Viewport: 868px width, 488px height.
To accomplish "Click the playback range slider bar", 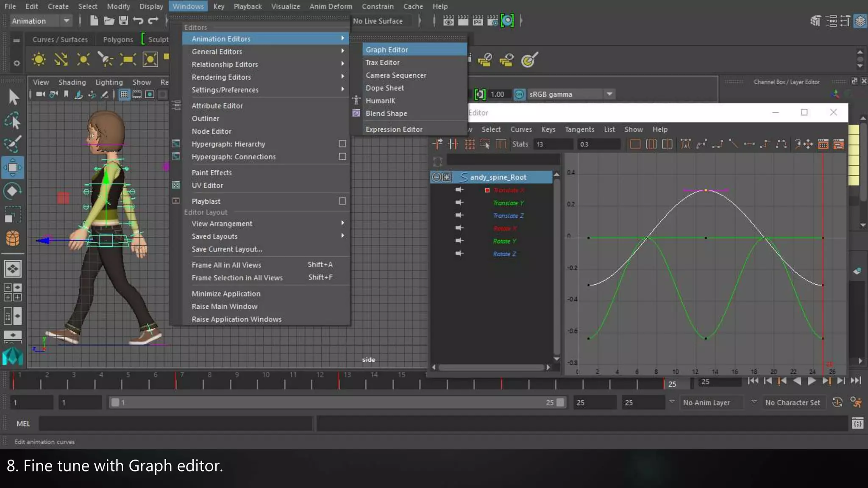I will click(x=337, y=402).
